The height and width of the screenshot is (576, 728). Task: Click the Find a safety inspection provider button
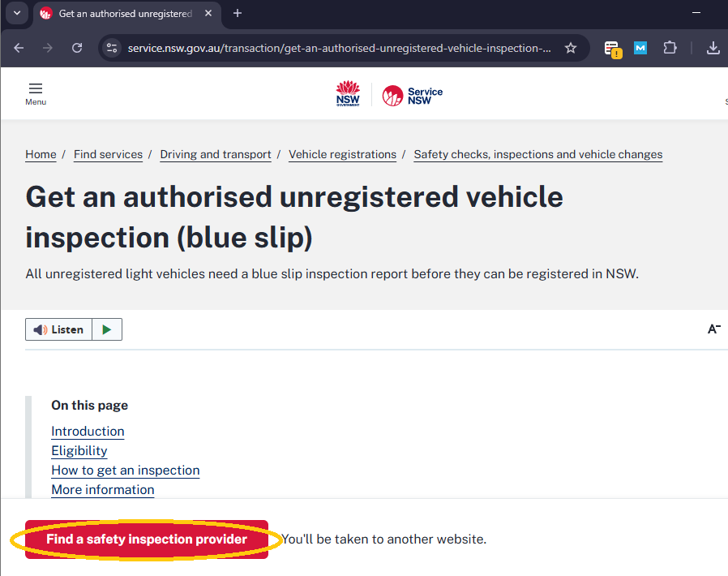pos(147,539)
